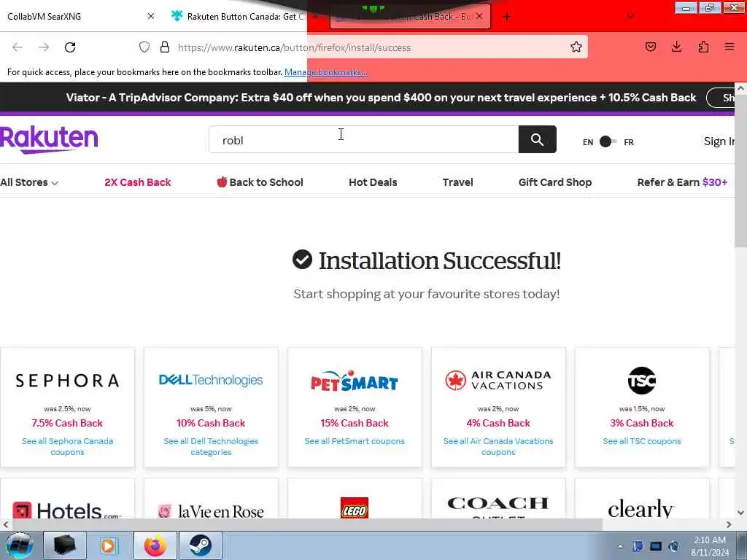
Task: Click the Dell Technologies logo
Action: [x=211, y=380]
